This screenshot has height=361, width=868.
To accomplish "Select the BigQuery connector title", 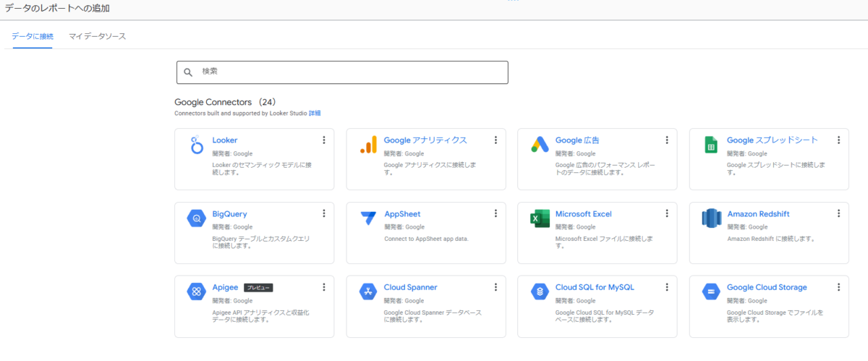I will [x=230, y=214].
